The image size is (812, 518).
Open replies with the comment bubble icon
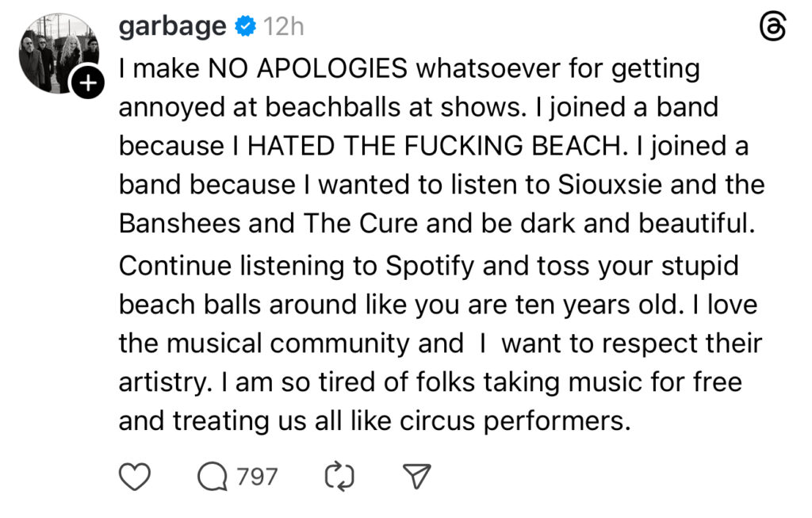pyautogui.click(x=212, y=476)
